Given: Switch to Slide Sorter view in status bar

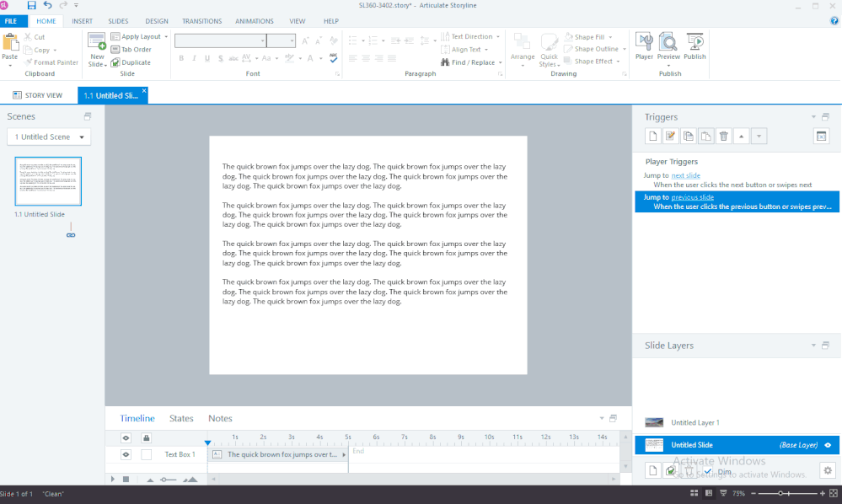Looking at the screenshot, I should pyautogui.click(x=694, y=493).
